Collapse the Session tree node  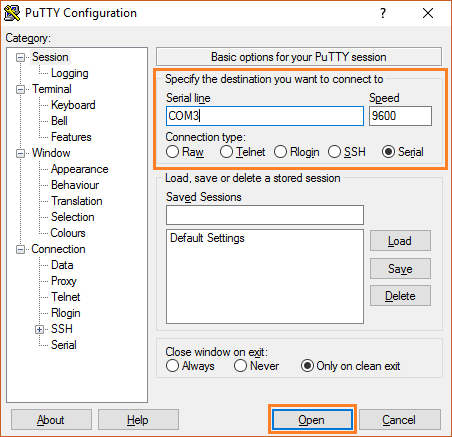[x=20, y=57]
